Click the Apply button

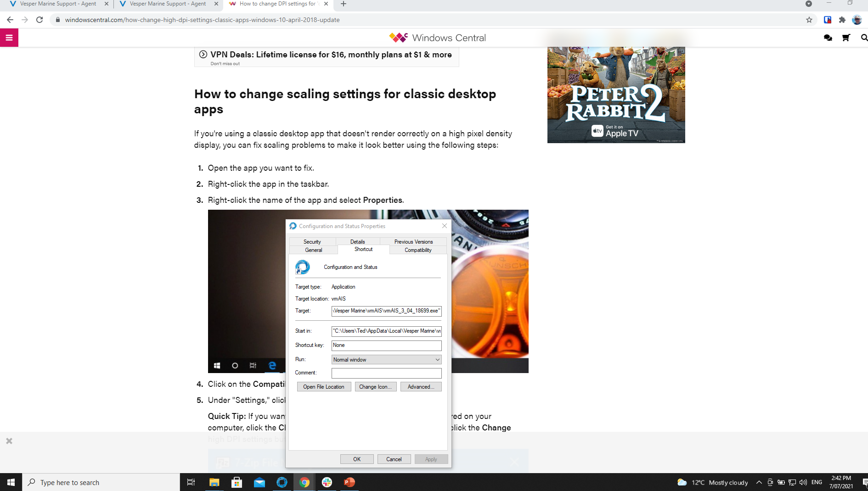coord(431,459)
